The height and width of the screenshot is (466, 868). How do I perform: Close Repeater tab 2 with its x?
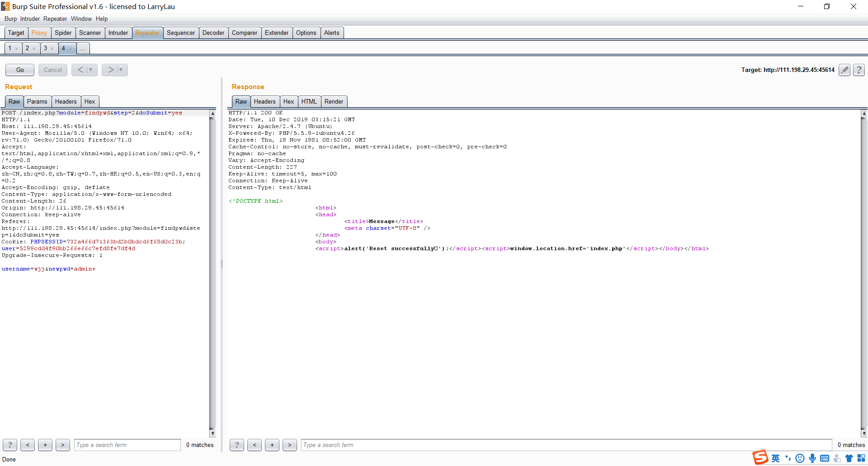[34, 48]
